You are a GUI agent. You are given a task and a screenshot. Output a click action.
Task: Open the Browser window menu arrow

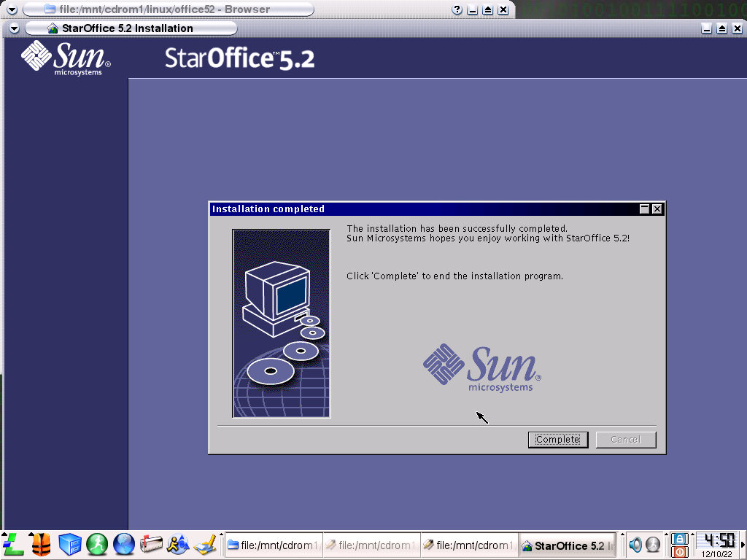coord(12,9)
